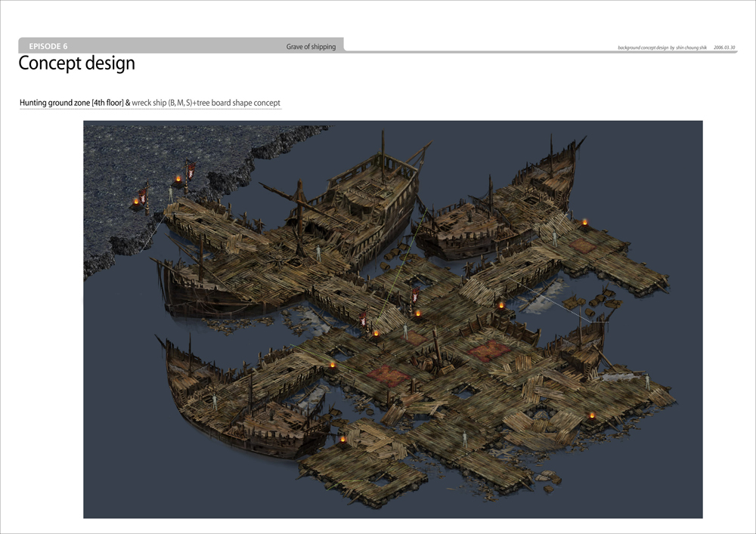The width and height of the screenshot is (756, 534).
Task: Click the leftmost torch on the rocky shore
Action: (137, 201)
